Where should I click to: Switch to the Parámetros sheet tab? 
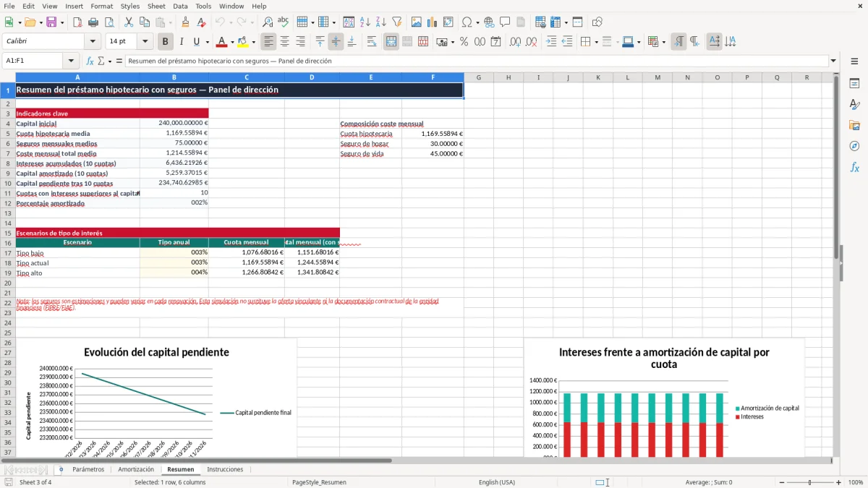point(88,469)
